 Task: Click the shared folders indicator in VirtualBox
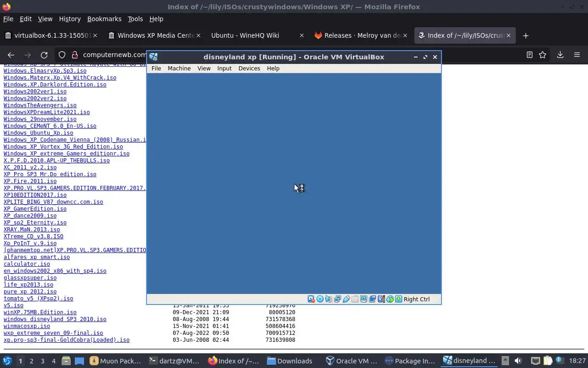[355, 299]
